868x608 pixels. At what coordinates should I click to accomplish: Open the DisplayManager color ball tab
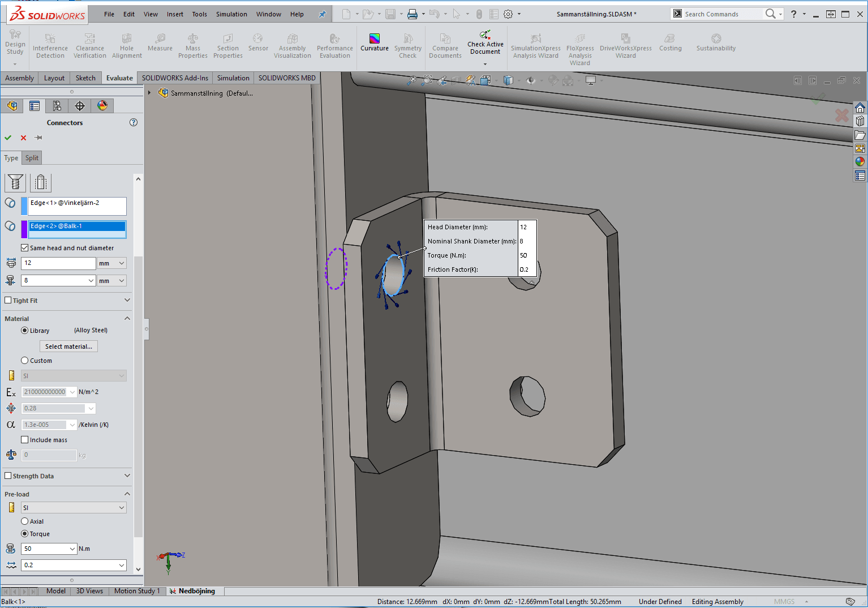[x=102, y=106]
